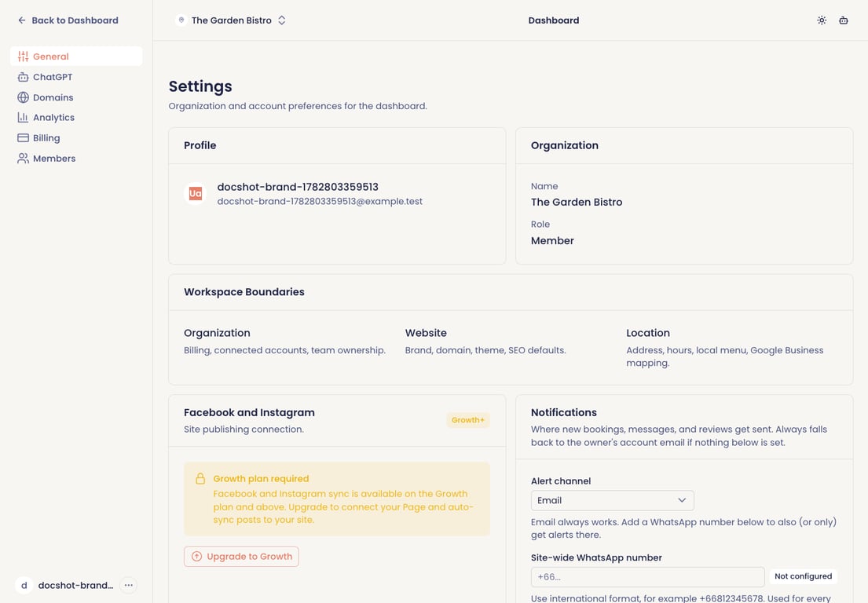This screenshot has height=603, width=868.
Task: Click the chevron arrows beside The Garden Bistro
Action: click(x=282, y=20)
